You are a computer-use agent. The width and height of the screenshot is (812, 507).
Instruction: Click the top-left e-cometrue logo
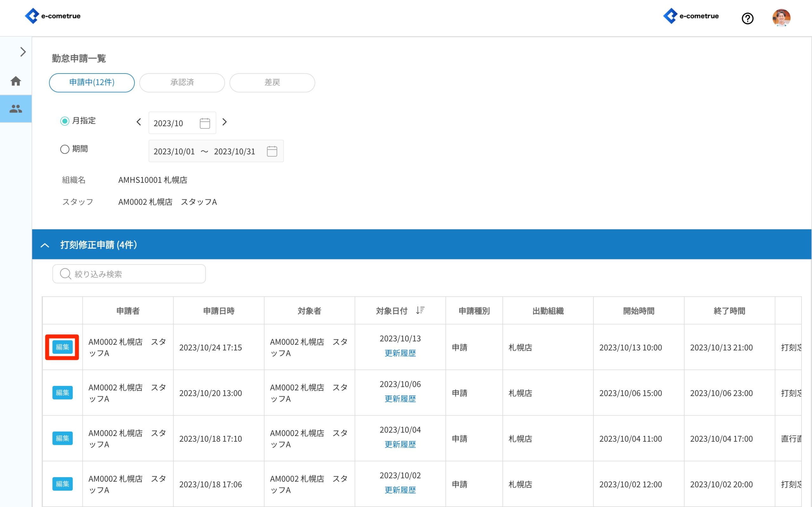[53, 16]
